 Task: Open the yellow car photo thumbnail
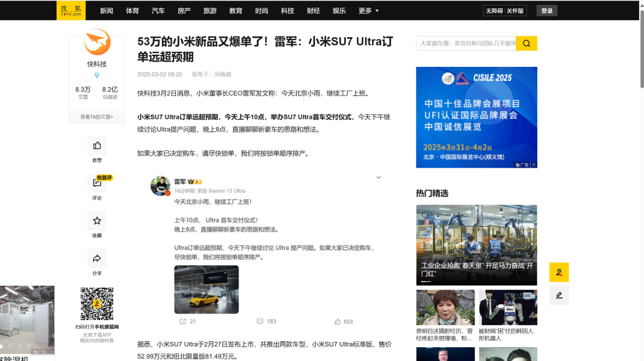click(x=206, y=289)
